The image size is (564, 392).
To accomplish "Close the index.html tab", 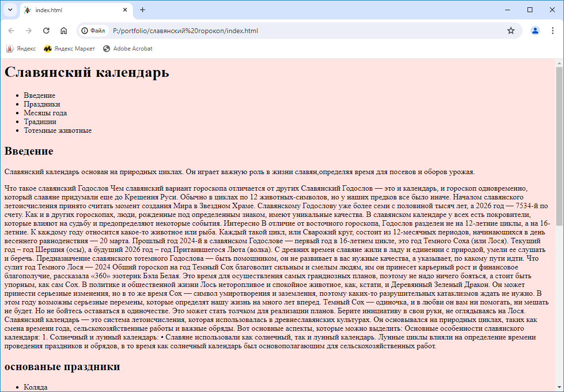I will [x=125, y=10].
